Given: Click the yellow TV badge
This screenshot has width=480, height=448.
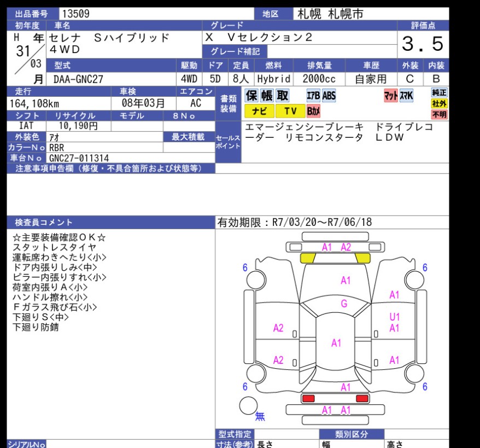Looking at the screenshot, I should coord(290,111).
